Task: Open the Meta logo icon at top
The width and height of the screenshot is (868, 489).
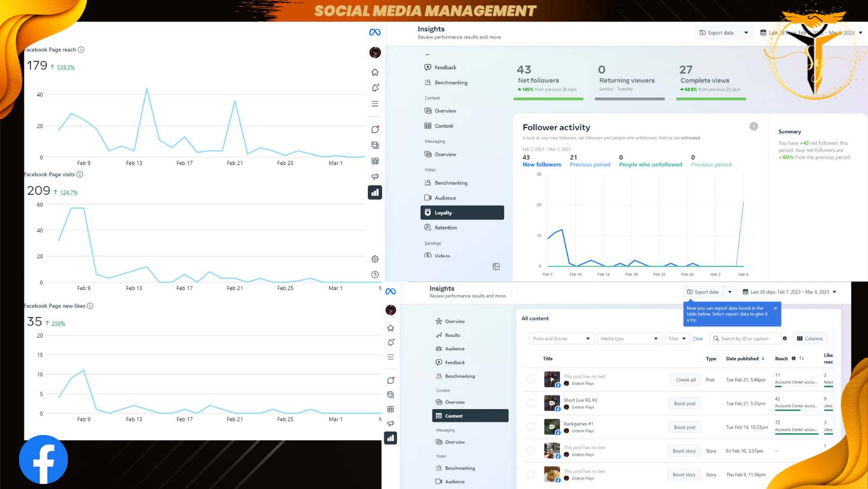Action: pyautogui.click(x=375, y=32)
